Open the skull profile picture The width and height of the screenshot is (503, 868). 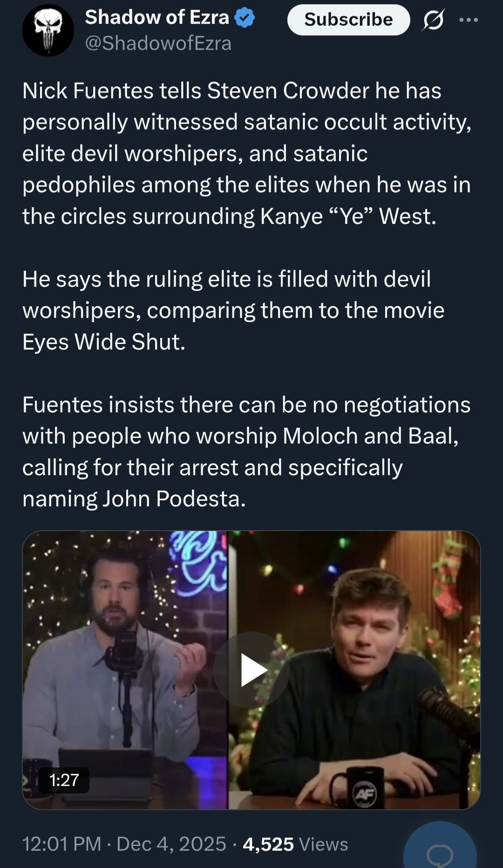[x=48, y=31]
